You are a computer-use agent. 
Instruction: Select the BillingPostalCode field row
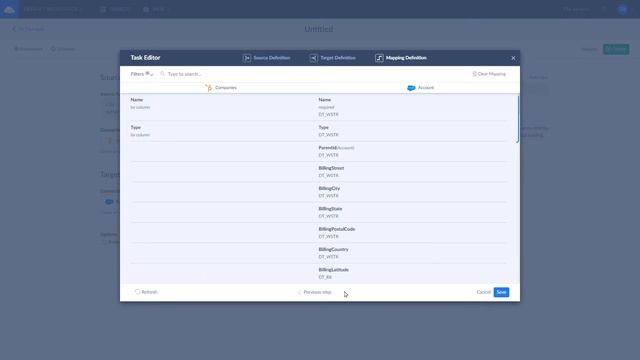click(x=412, y=233)
